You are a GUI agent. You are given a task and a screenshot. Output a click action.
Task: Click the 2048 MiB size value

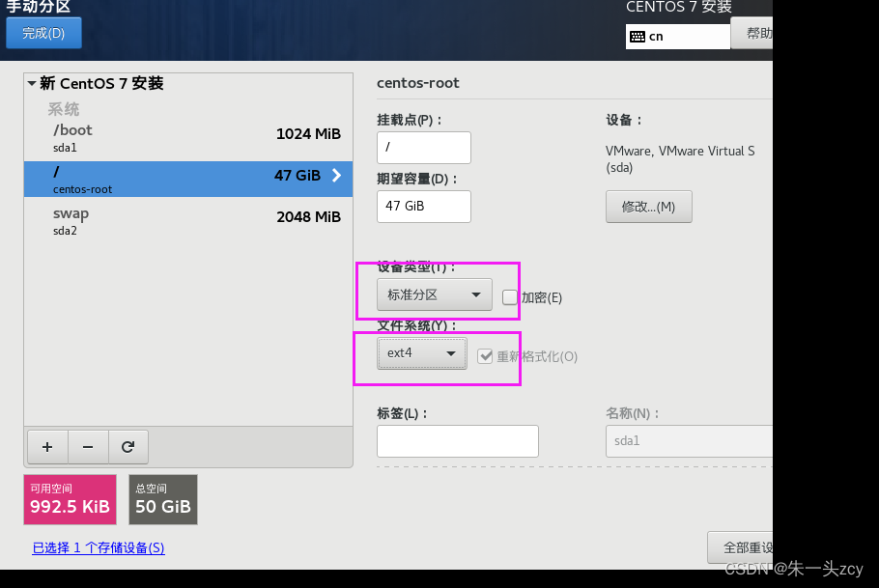(308, 217)
